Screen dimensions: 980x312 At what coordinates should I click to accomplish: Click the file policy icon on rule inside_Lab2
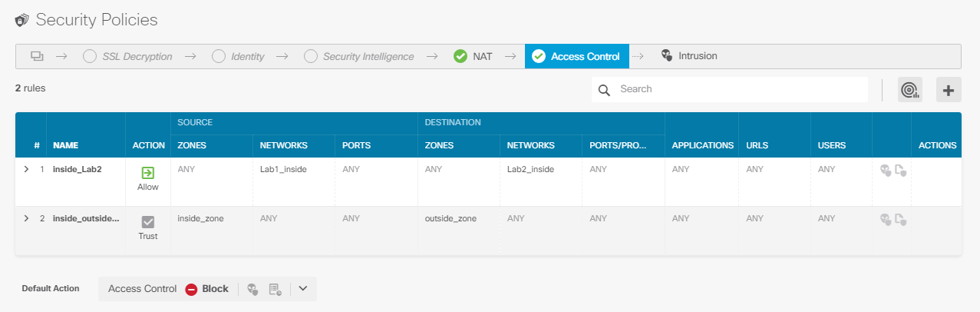tap(901, 170)
